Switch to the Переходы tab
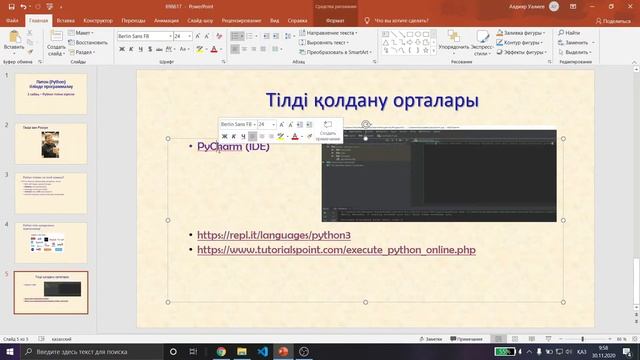 pyautogui.click(x=133, y=20)
